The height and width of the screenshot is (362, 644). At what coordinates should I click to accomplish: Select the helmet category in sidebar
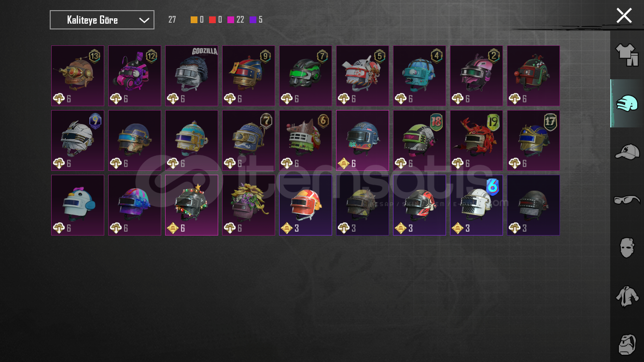click(x=627, y=103)
